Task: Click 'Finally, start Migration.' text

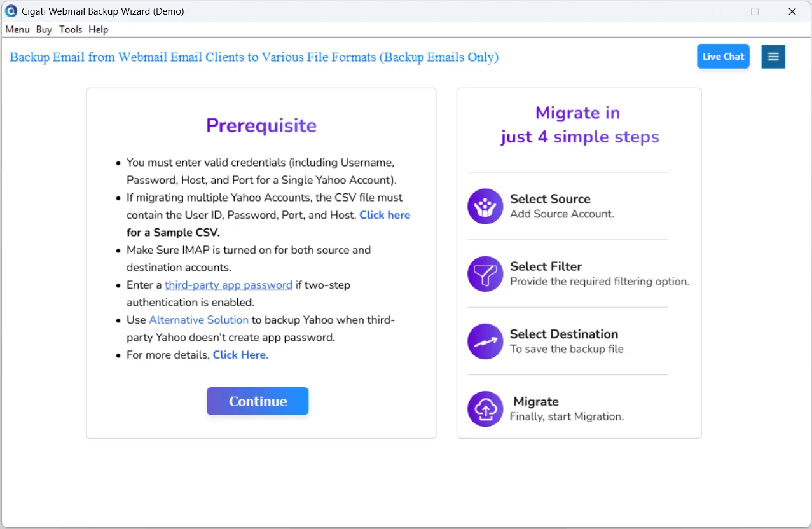Action: point(567,417)
